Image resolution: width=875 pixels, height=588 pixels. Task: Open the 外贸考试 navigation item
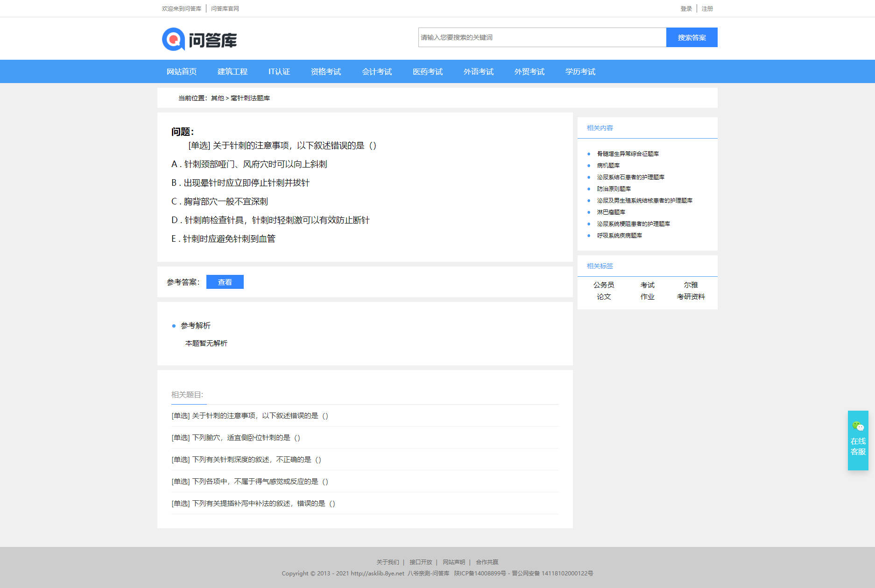click(529, 71)
